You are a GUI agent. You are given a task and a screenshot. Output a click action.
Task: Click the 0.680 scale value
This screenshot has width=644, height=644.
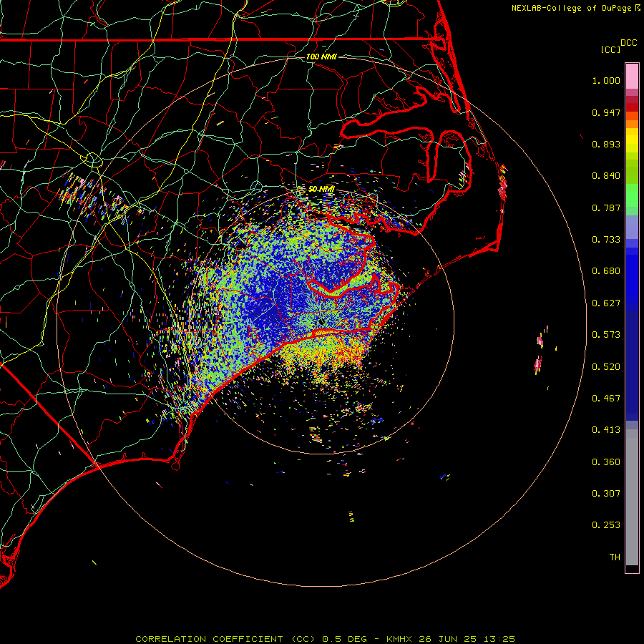[x=606, y=271]
